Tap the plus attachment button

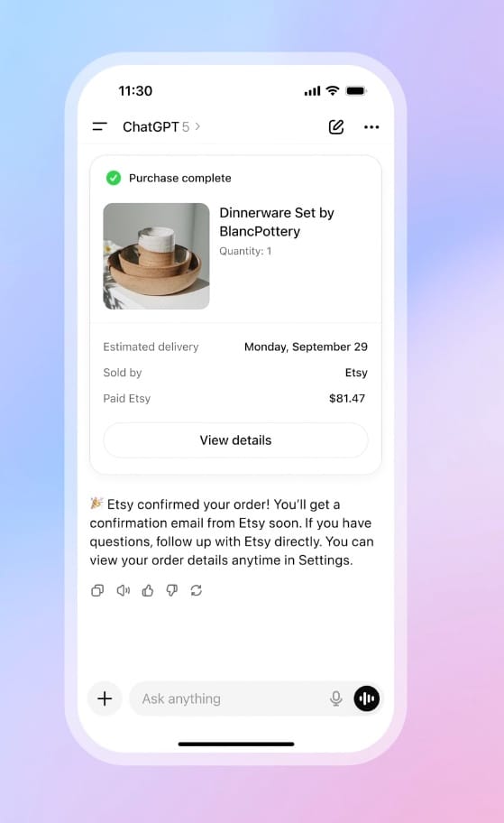pyautogui.click(x=105, y=698)
